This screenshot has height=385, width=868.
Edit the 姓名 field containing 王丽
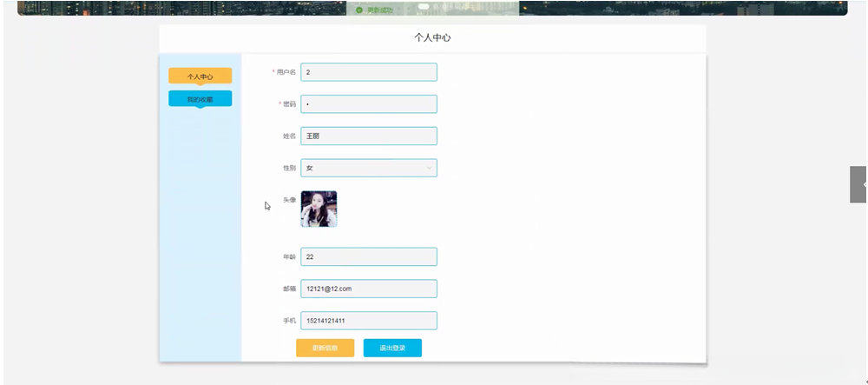[369, 136]
